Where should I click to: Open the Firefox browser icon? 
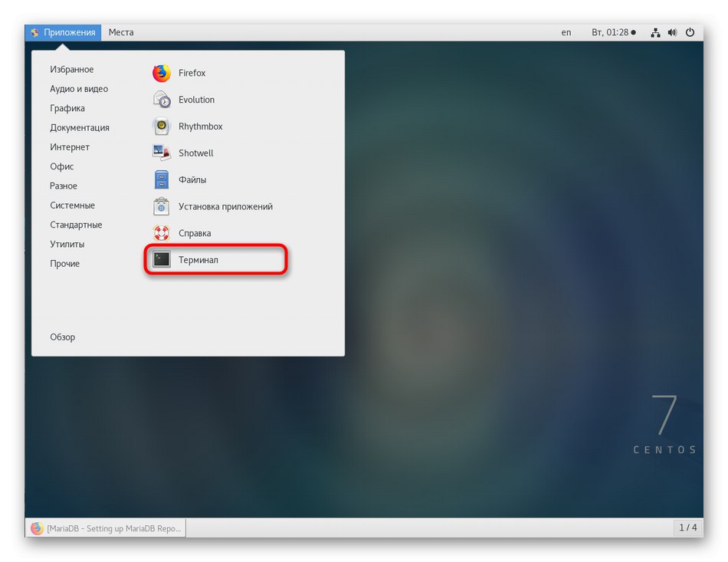(162, 73)
